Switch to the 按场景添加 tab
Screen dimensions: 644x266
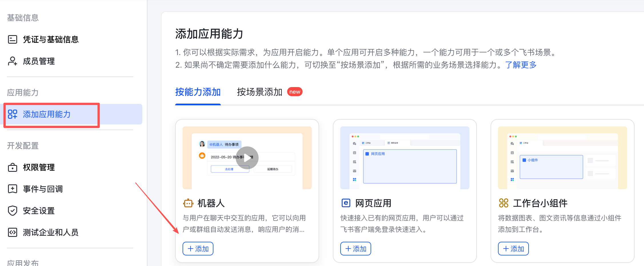point(260,92)
